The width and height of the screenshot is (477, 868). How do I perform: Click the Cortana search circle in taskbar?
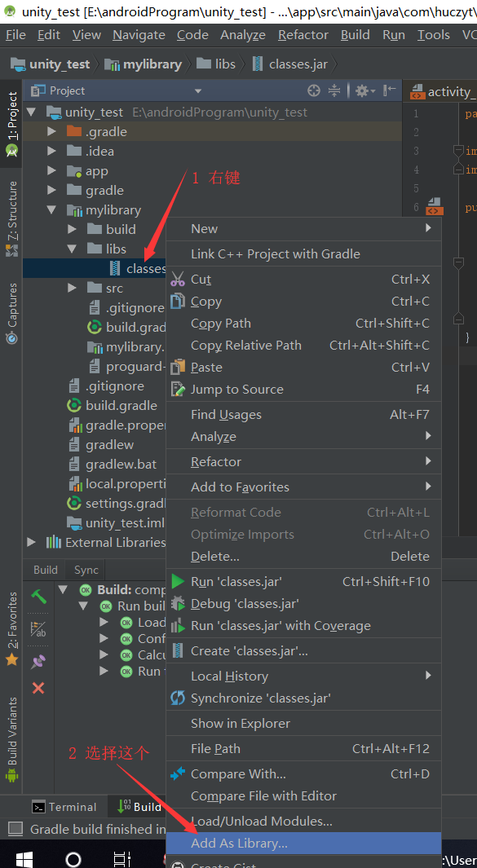(x=73, y=858)
